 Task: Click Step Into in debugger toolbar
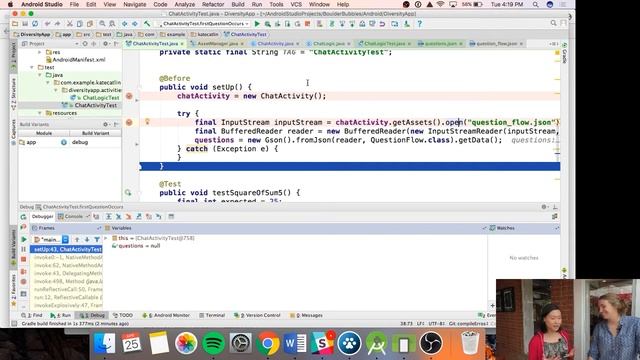(118, 217)
